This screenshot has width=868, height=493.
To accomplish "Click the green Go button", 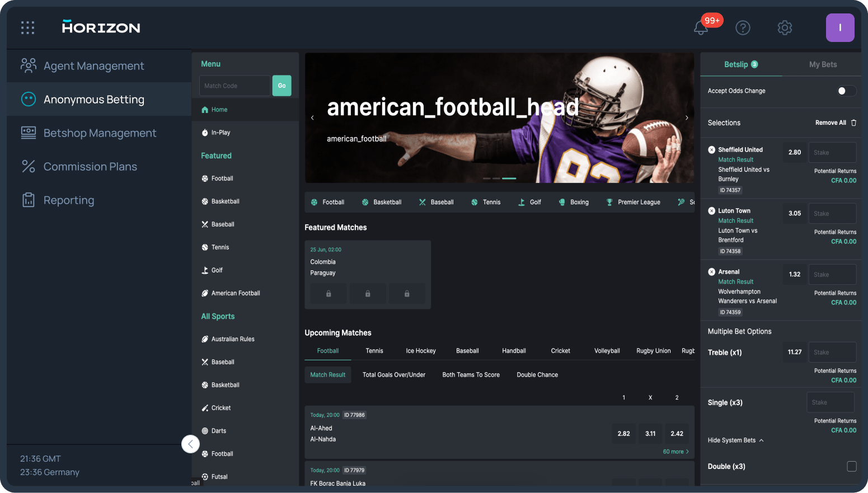I will (281, 86).
